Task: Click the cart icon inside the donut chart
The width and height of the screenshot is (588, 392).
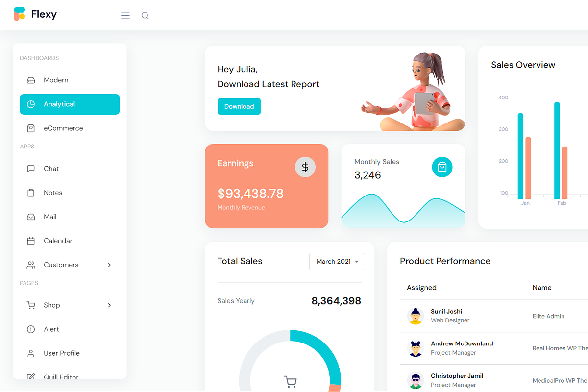Action: (x=291, y=381)
